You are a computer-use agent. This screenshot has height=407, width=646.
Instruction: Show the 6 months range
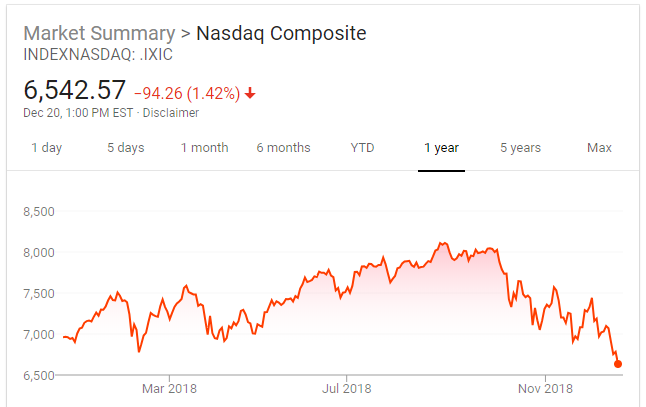283,148
